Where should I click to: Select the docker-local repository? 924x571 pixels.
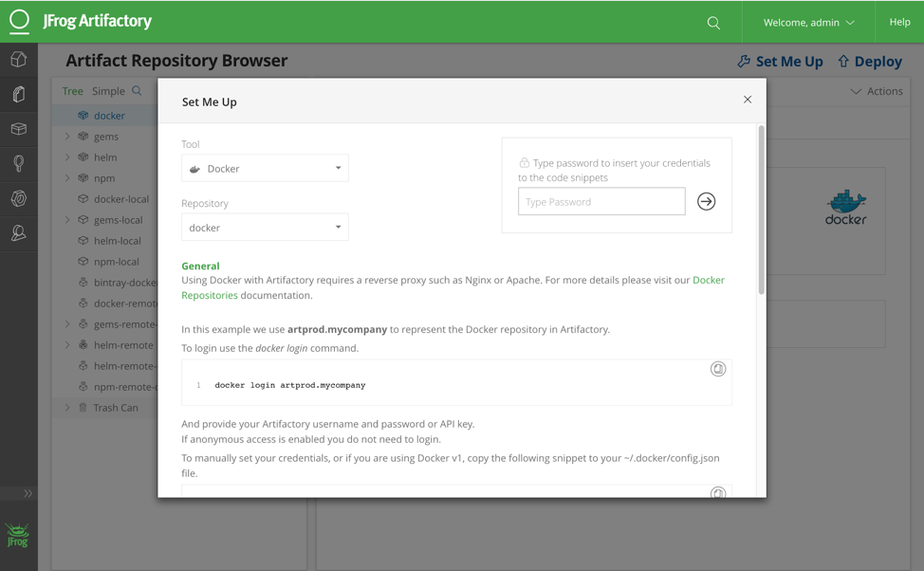click(121, 199)
